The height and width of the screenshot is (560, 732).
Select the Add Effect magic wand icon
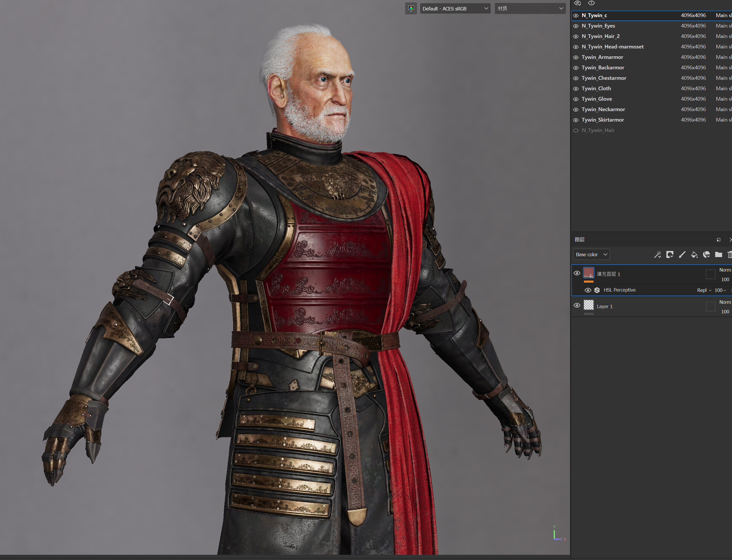coord(658,254)
